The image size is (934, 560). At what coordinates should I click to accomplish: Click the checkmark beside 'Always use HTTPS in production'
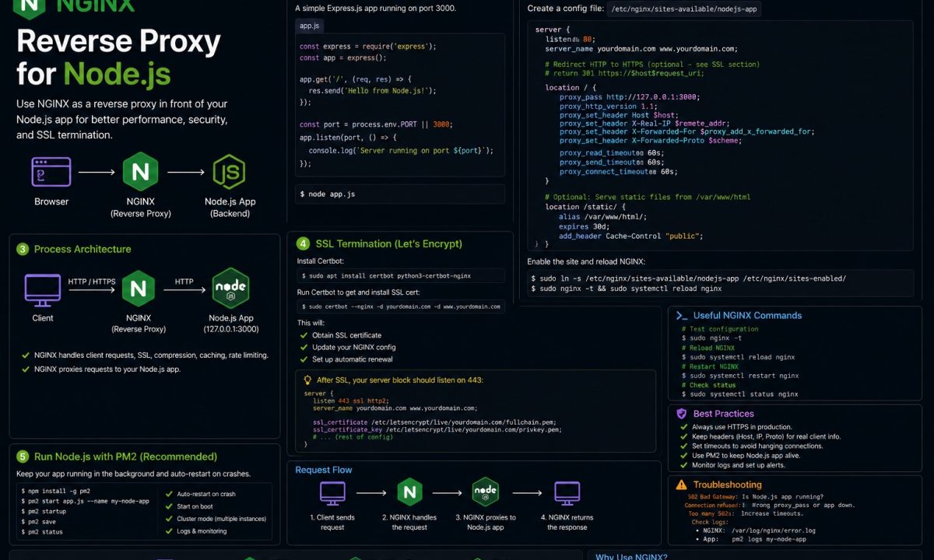(x=684, y=427)
